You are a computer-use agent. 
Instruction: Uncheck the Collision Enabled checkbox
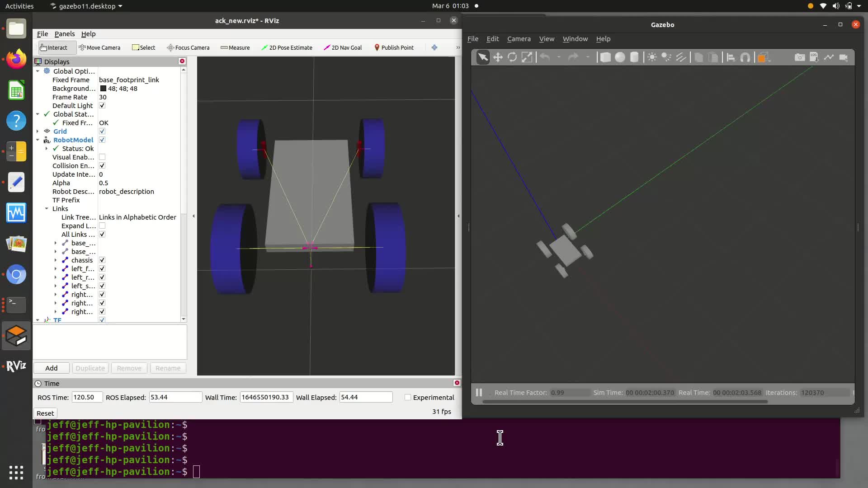tap(102, 166)
